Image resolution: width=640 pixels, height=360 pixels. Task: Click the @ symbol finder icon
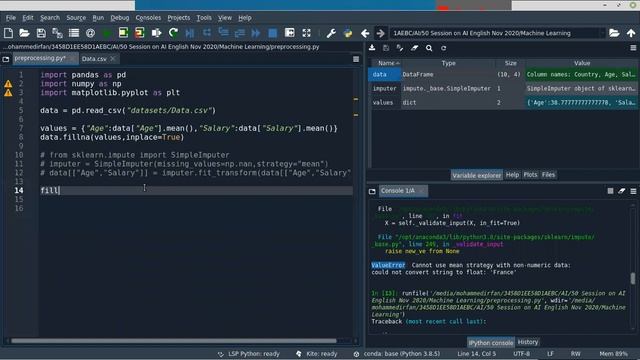90,33
